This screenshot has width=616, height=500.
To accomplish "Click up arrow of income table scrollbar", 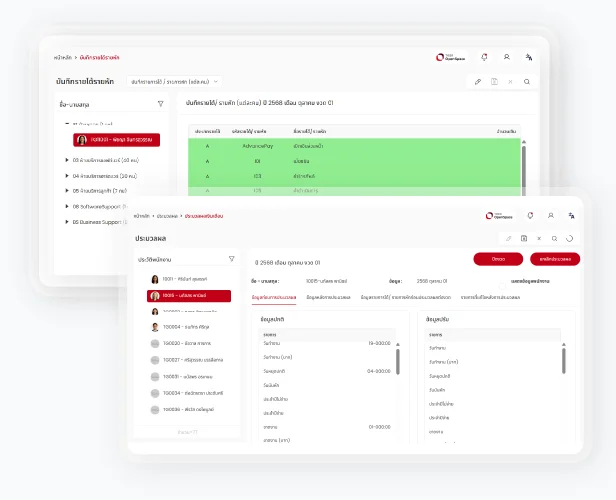I will click(x=524, y=142).
